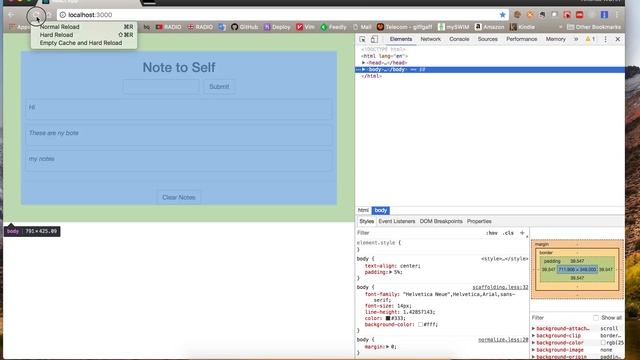Open the normalize.less:20 source link

point(503,340)
